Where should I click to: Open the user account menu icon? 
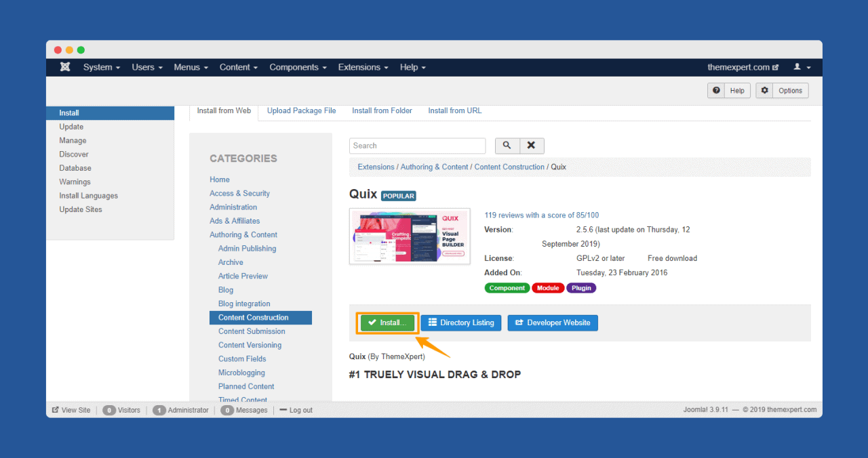coord(802,67)
